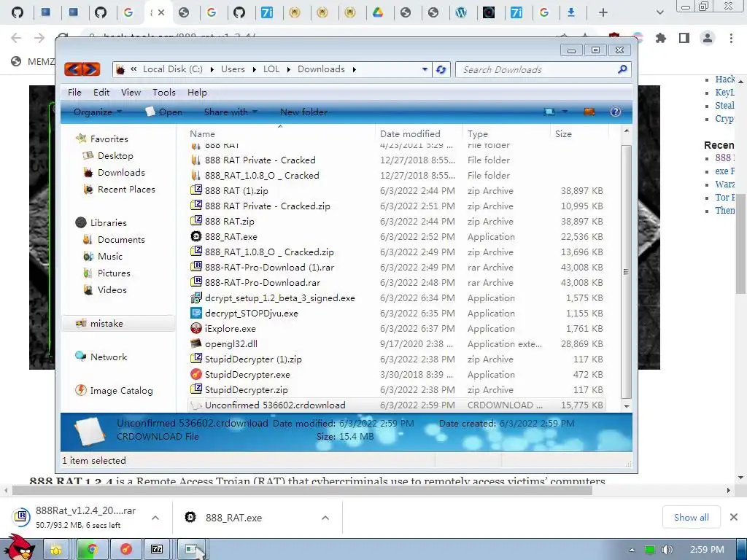Expand address bar history dropdown arrow

(x=425, y=69)
